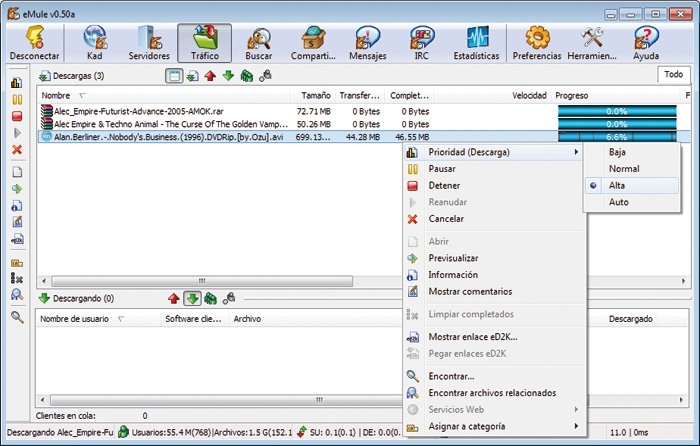Select Baja priority option

[632, 152]
